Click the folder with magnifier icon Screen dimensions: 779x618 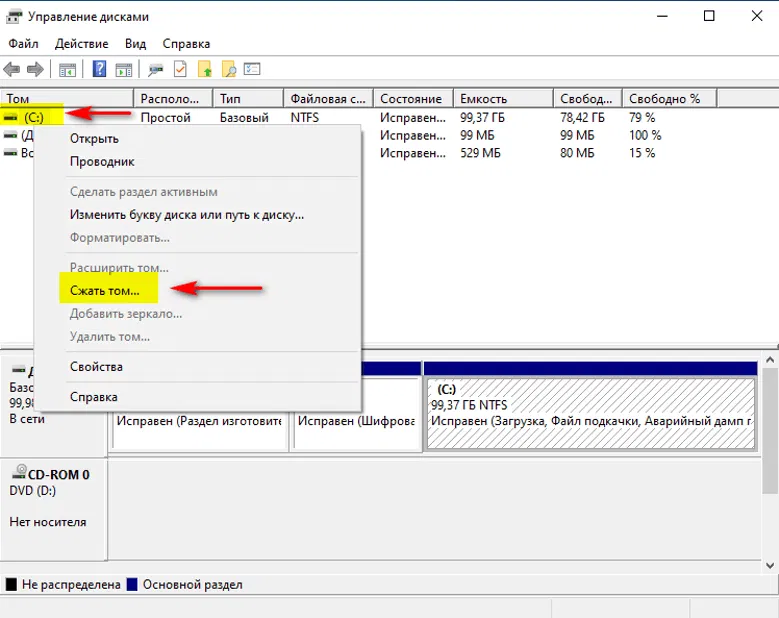[x=229, y=69]
